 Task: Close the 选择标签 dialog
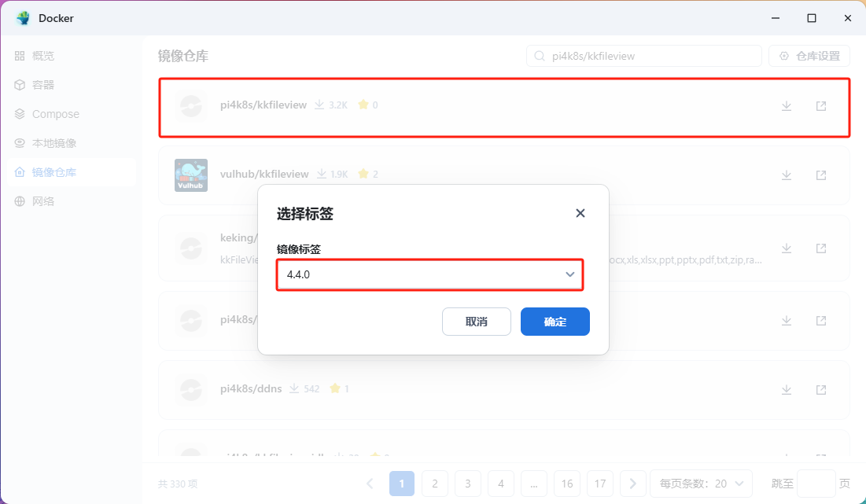pos(580,213)
